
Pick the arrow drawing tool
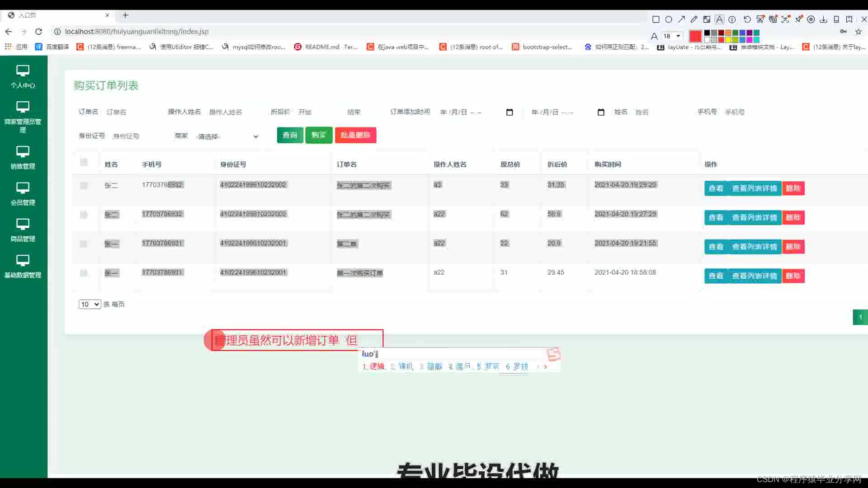pyautogui.click(x=681, y=19)
